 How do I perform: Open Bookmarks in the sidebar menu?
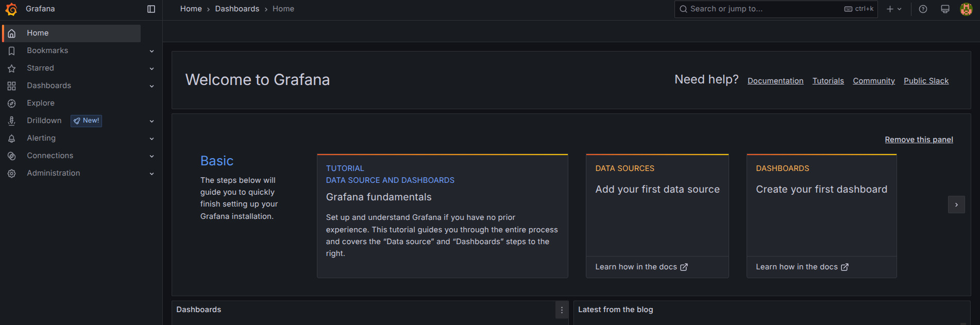coord(47,50)
